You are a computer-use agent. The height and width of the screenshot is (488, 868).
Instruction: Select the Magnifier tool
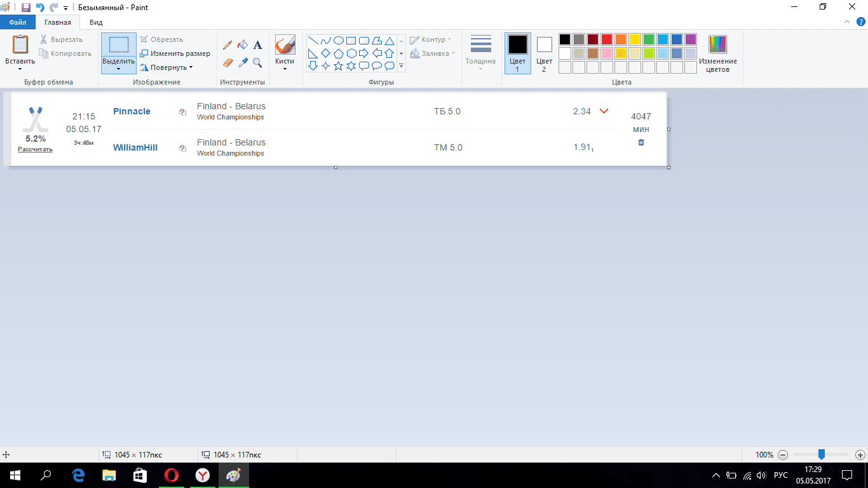(x=257, y=62)
